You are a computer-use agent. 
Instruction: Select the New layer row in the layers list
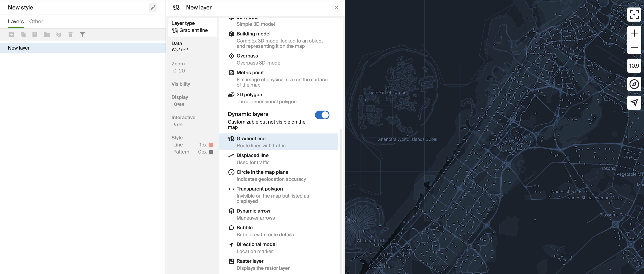click(x=83, y=48)
